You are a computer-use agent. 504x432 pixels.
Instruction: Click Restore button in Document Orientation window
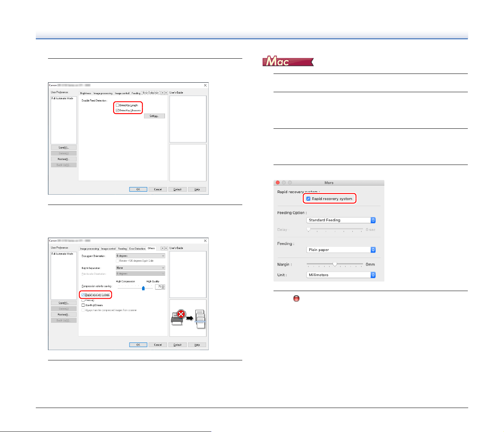[x=64, y=315]
